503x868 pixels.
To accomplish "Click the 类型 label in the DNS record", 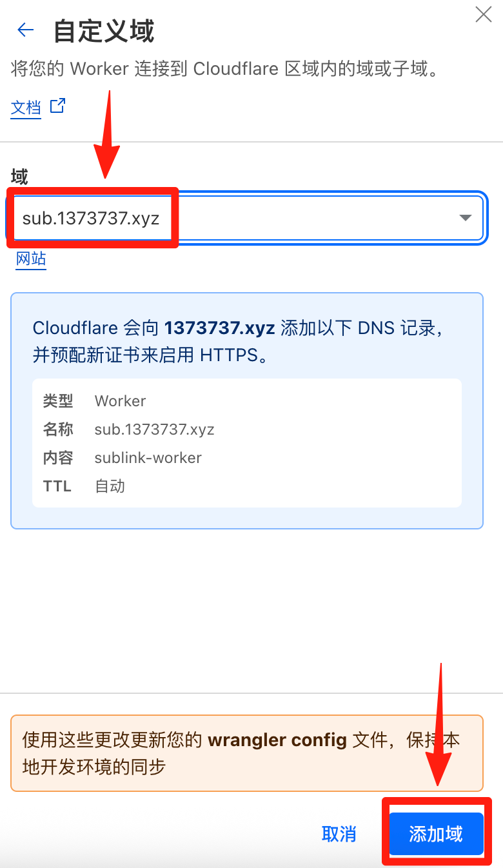I will tap(58, 401).
